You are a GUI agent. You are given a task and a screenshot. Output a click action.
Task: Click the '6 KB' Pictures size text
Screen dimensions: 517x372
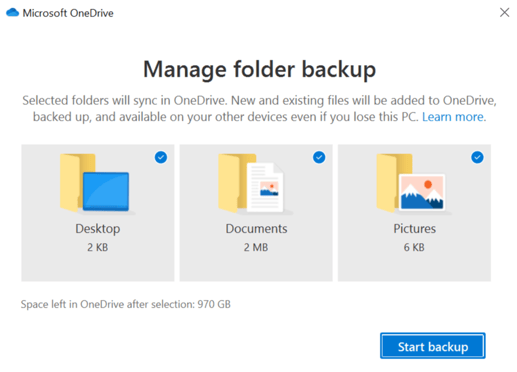414,247
